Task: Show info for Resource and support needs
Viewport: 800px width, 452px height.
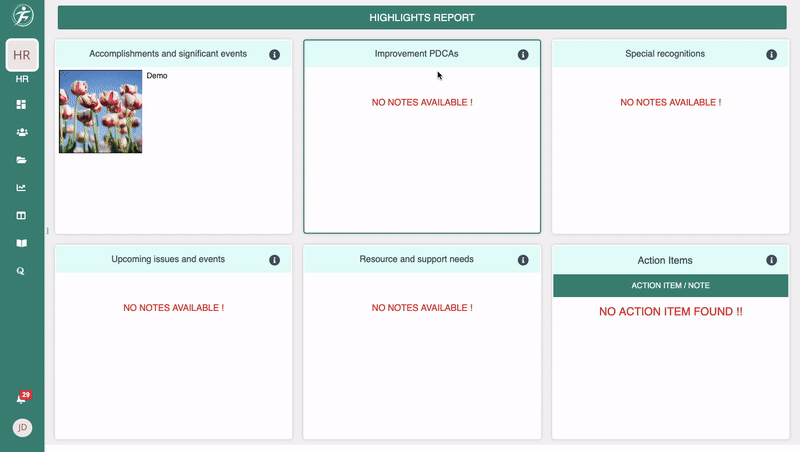Action: click(523, 260)
